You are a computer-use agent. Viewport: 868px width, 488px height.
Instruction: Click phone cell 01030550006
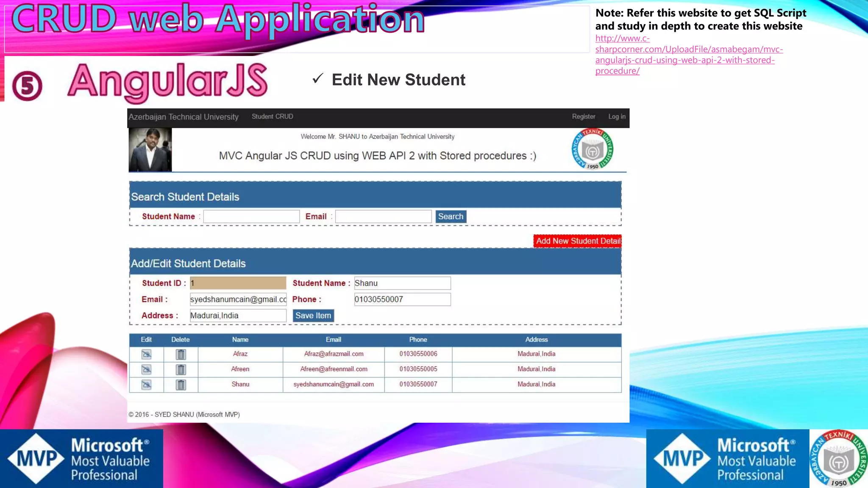pyautogui.click(x=418, y=354)
